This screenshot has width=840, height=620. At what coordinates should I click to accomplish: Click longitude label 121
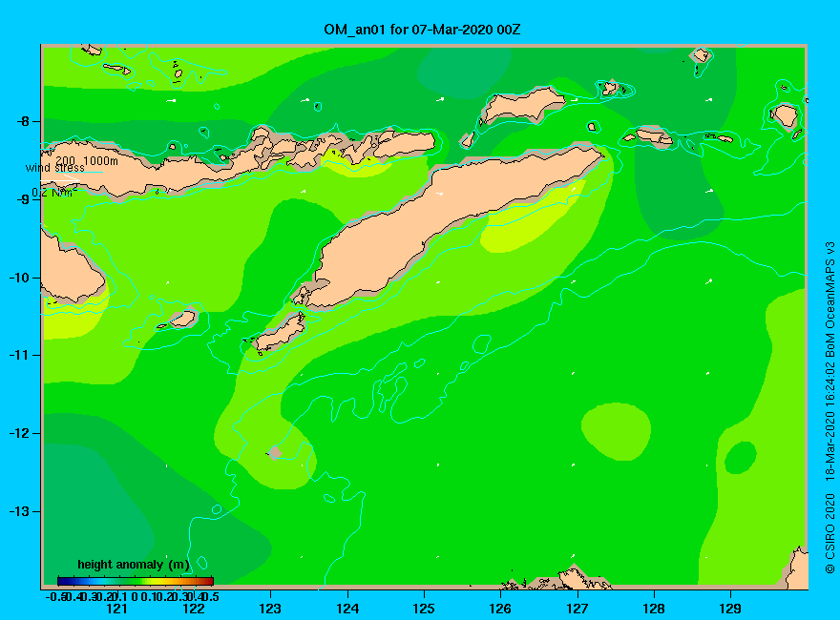(116, 609)
